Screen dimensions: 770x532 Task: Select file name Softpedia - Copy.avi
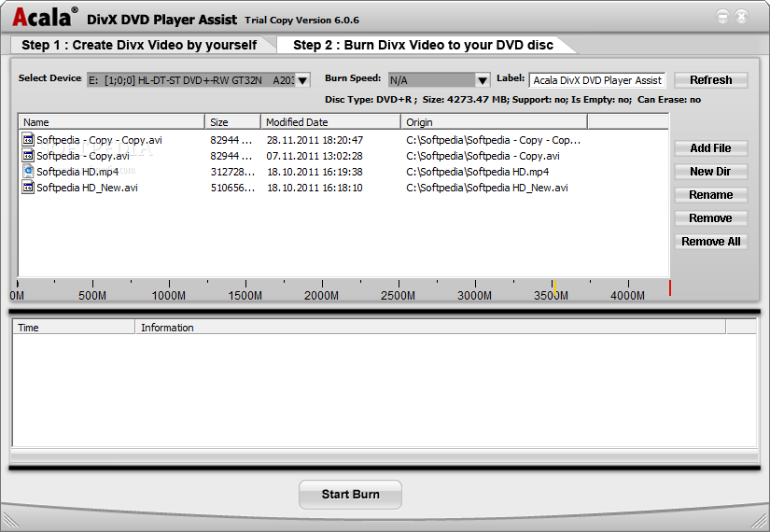coord(83,156)
